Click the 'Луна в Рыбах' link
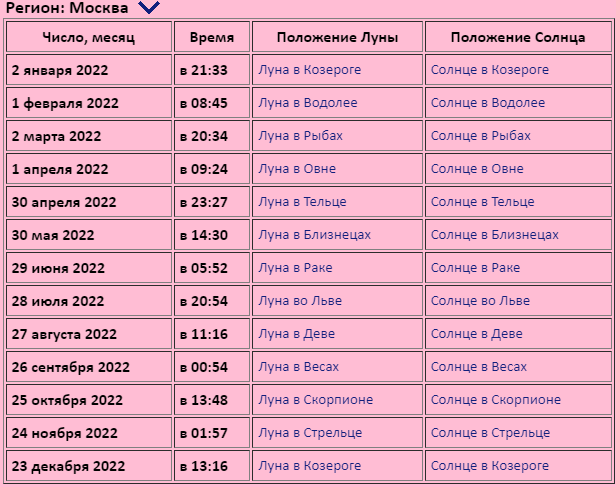 pos(299,136)
